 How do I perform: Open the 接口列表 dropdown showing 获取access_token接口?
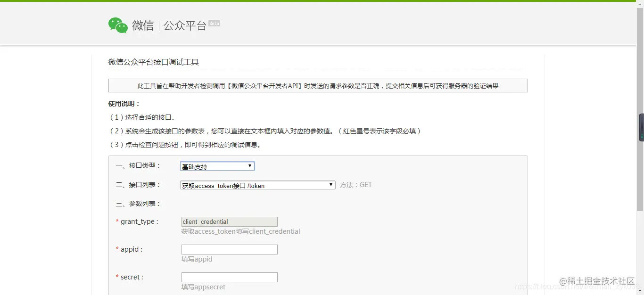pos(258,185)
